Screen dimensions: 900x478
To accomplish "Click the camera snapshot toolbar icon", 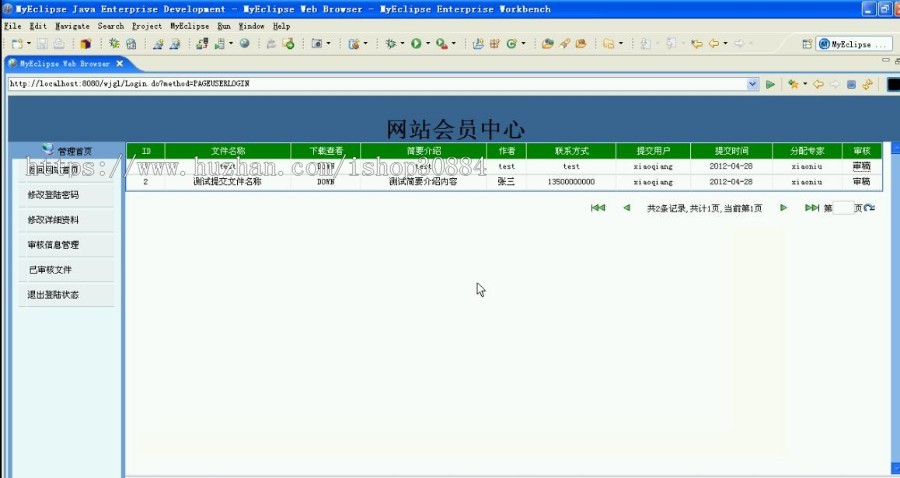I will pyautogui.click(x=316, y=44).
